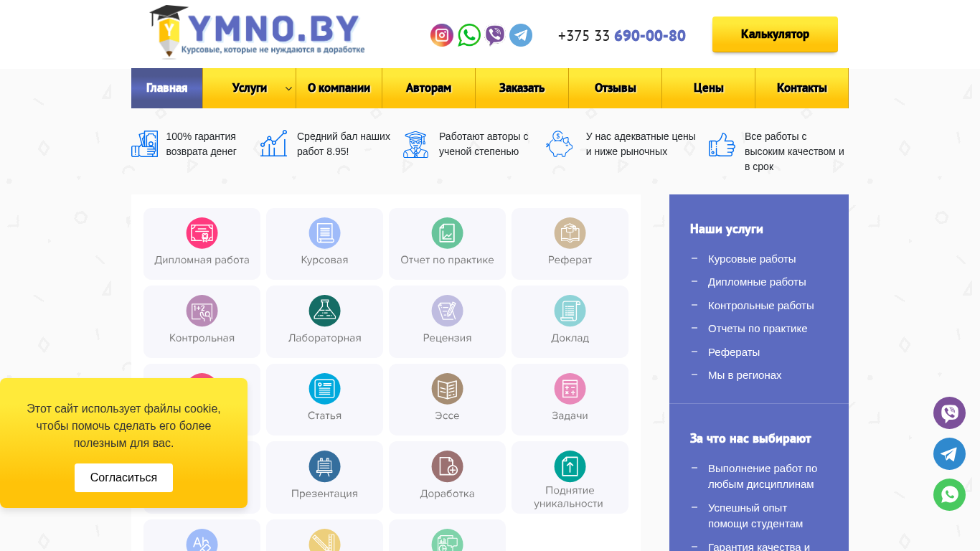The image size is (980, 551).
Task: Accept cookies with the Согласиться button
Action: [x=123, y=478]
